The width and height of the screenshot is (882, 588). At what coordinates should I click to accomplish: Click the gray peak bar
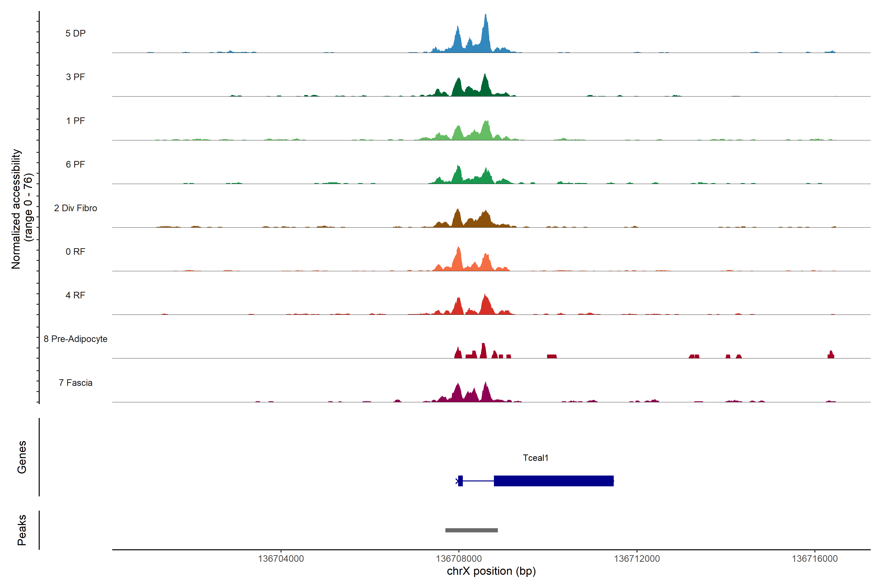click(x=471, y=530)
